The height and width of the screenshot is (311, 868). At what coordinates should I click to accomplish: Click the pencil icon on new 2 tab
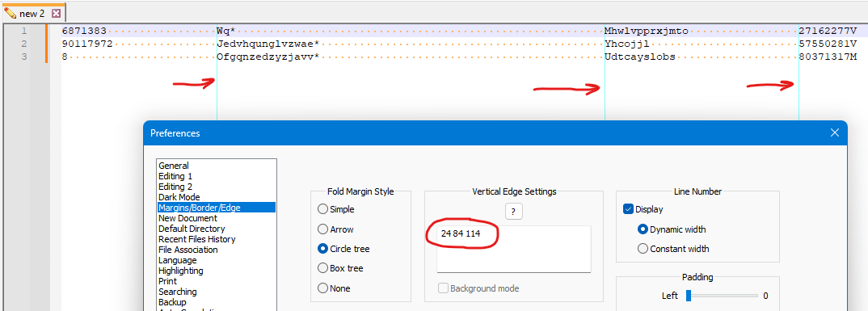10,13
